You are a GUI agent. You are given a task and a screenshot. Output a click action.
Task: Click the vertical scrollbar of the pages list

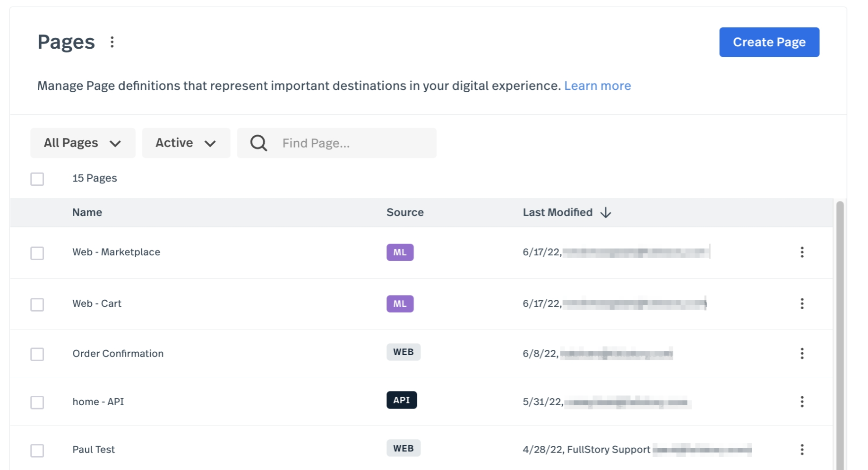click(840, 335)
